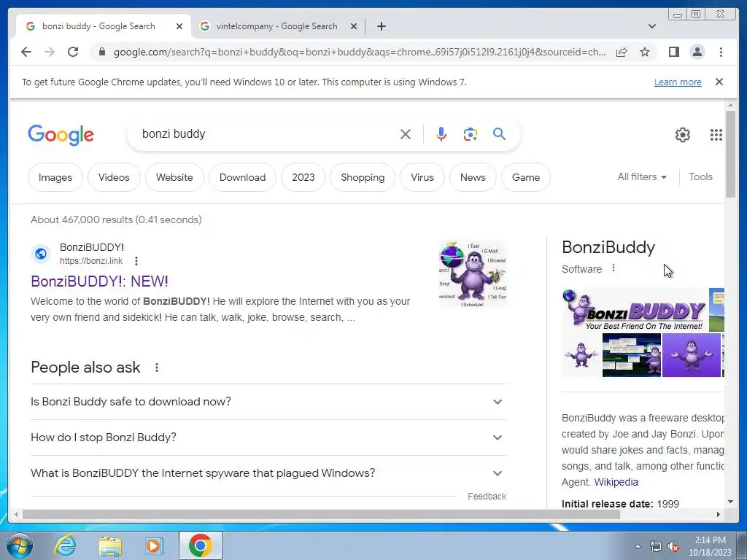747x560 pixels.
Task: Reload the current page
Action: (73, 52)
